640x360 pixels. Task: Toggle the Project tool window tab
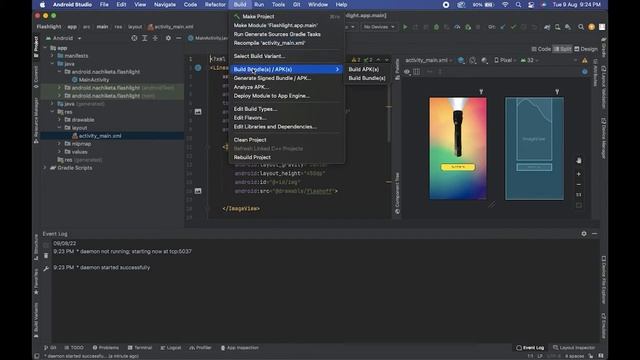36,47
